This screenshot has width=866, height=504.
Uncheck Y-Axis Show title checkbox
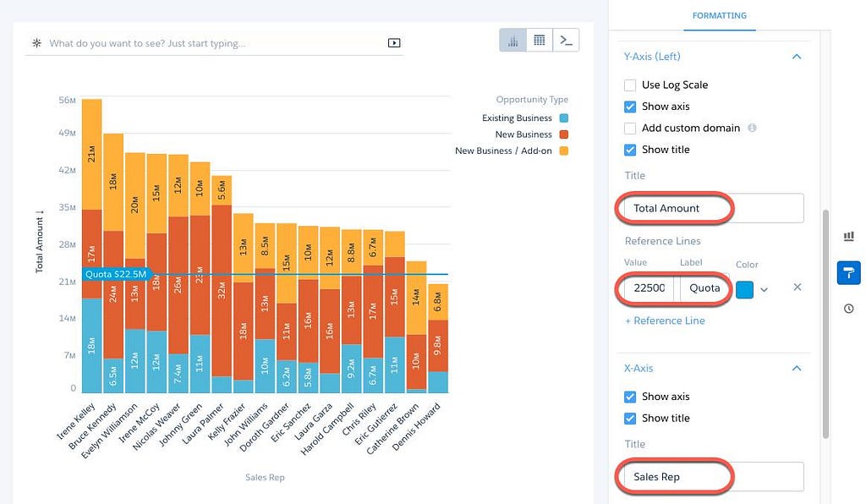629,150
